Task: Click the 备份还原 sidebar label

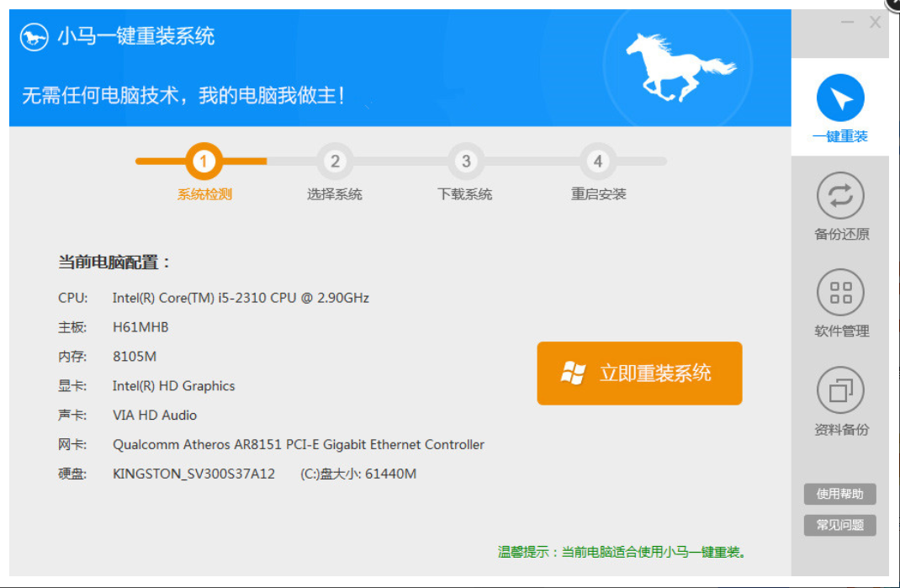Action: click(x=841, y=235)
